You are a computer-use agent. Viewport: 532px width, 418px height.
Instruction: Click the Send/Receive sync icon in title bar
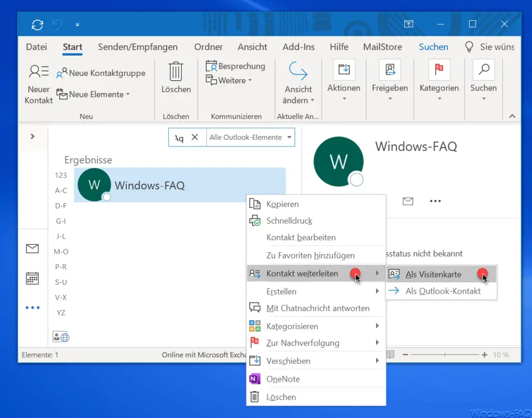[37, 25]
